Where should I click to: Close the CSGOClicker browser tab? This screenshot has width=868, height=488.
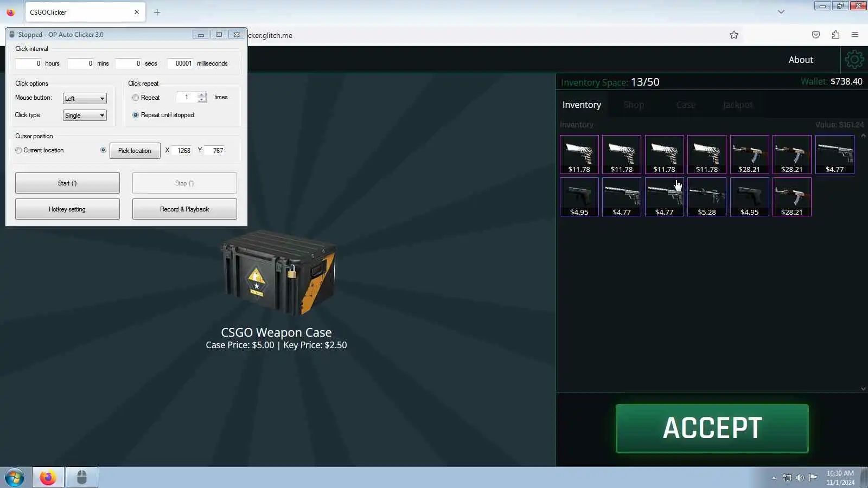pyautogui.click(x=137, y=12)
